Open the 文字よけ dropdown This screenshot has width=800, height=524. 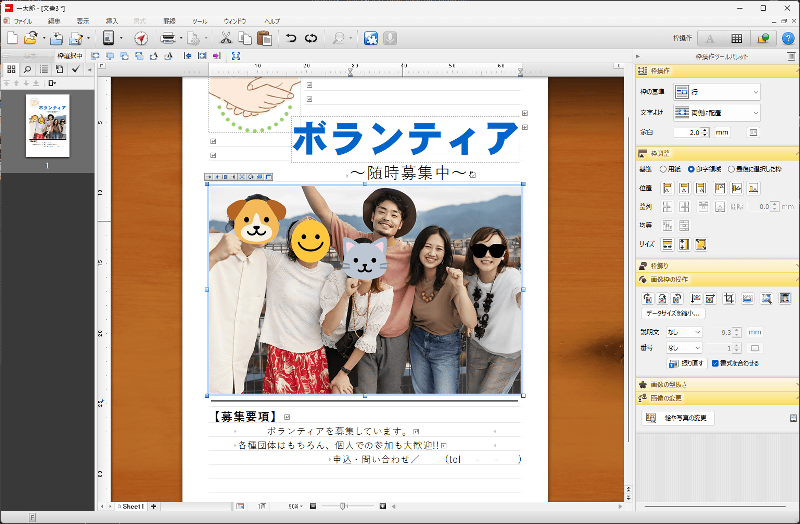[716, 112]
